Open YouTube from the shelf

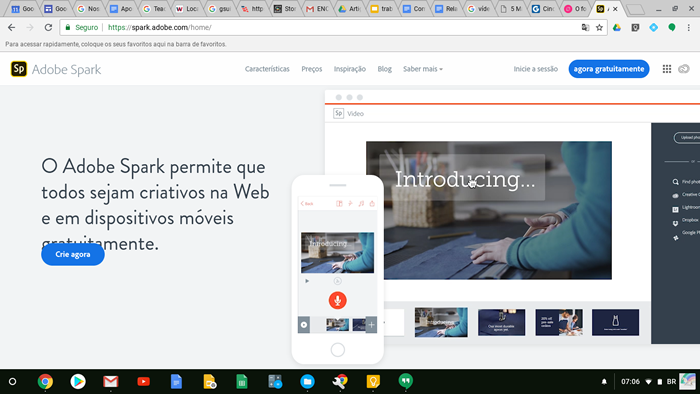point(143,382)
